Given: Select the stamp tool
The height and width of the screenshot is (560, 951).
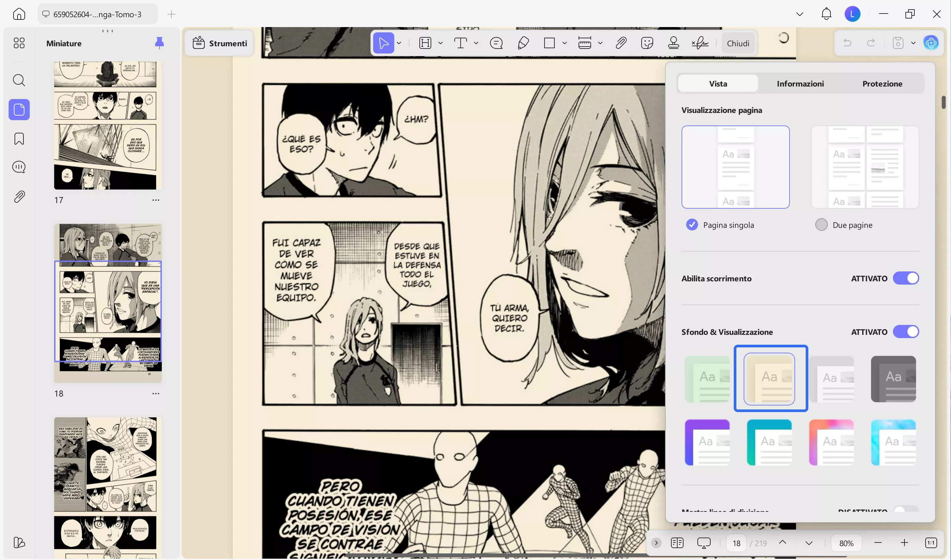Looking at the screenshot, I should 673,43.
